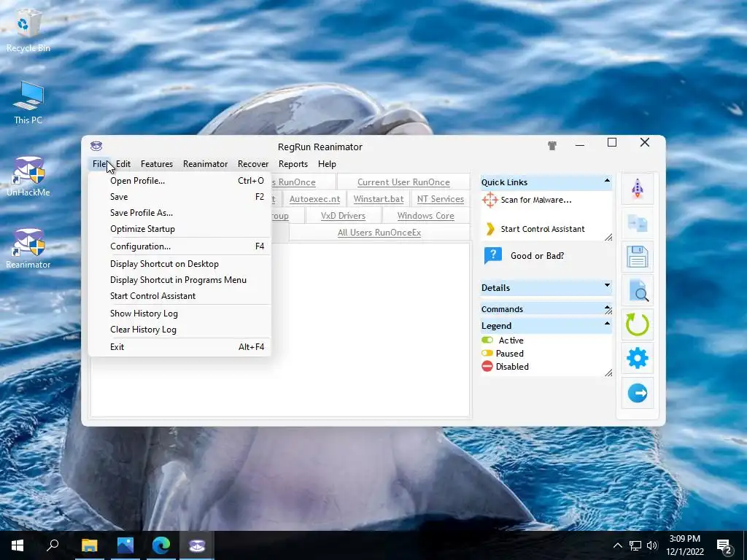
Task: Collapse the Quick Links panel arrow
Action: pos(607,181)
